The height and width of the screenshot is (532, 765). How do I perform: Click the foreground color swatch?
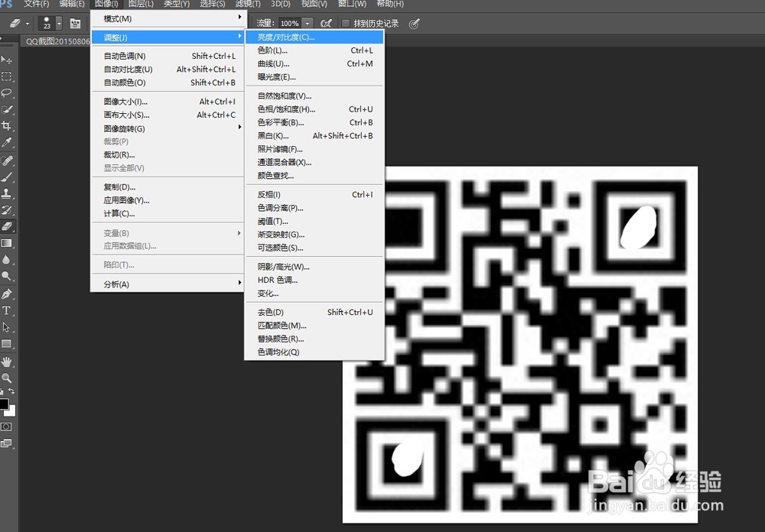coord(3,404)
